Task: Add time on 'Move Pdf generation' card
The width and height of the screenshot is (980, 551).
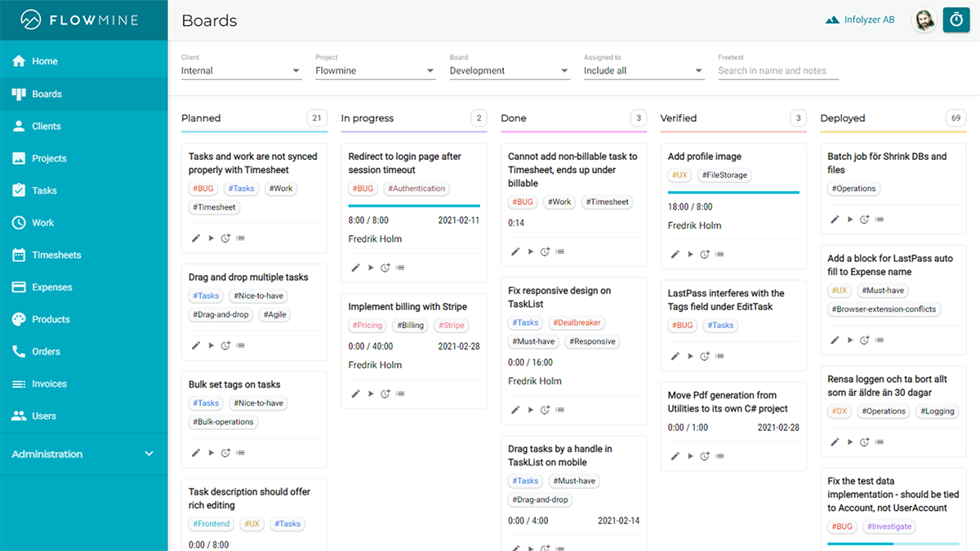Action: pyautogui.click(x=706, y=456)
